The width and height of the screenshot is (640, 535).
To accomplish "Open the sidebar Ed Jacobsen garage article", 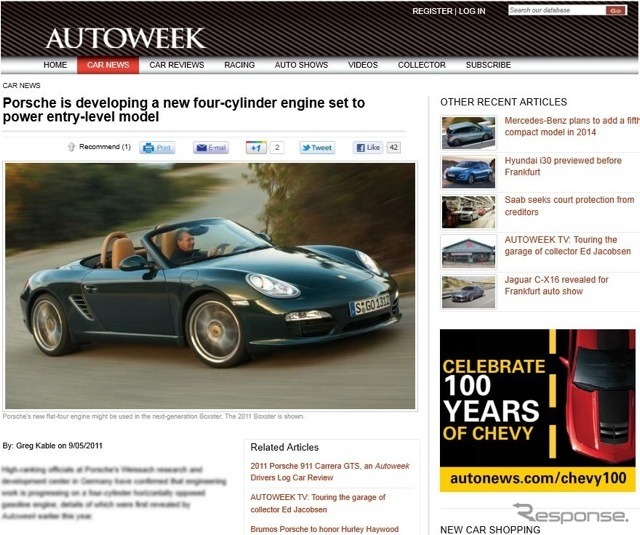I will pyautogui.click(x=567, y=245).
